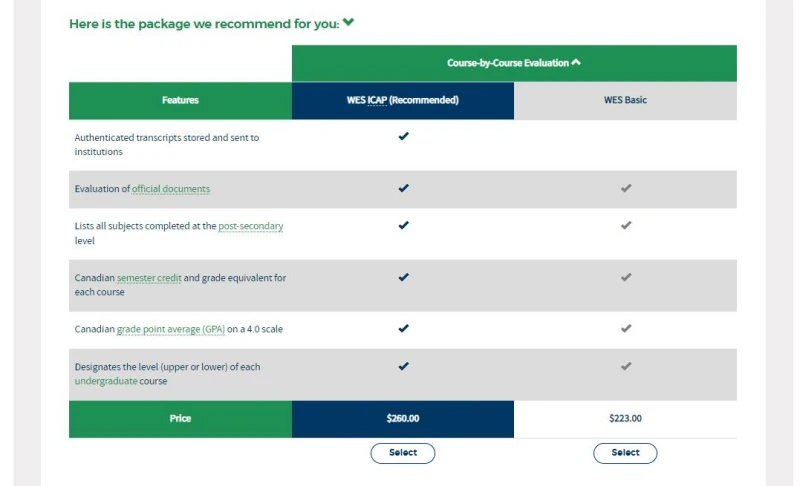This screenshot has height=486, width=800.
Task: Open the post-secondary glossary link
Action: (x=251, y=226)
